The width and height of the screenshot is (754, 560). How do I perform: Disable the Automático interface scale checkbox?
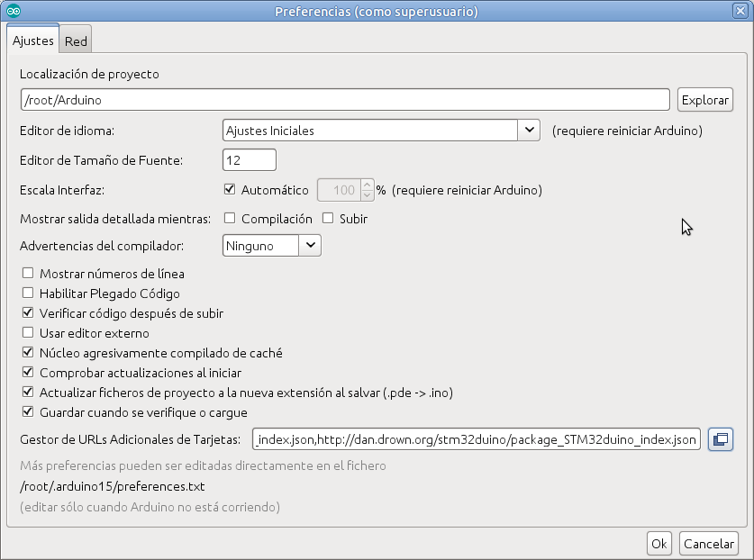click(229, 191)
